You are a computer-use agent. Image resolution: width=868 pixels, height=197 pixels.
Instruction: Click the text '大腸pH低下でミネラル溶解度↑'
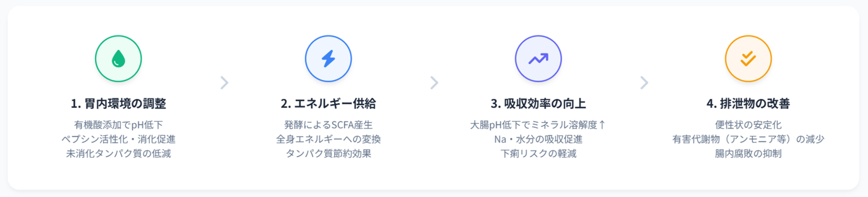538,125
